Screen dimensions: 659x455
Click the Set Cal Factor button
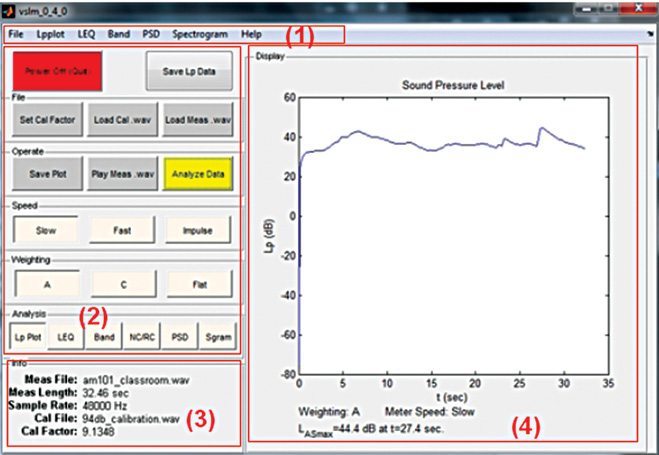point(46,119)
